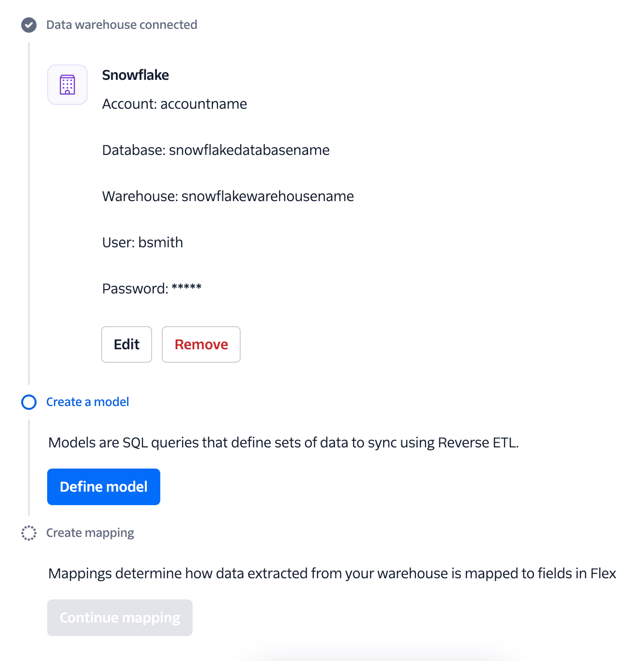
Task: Click the User: bsmith text
Action: point(142,242)
